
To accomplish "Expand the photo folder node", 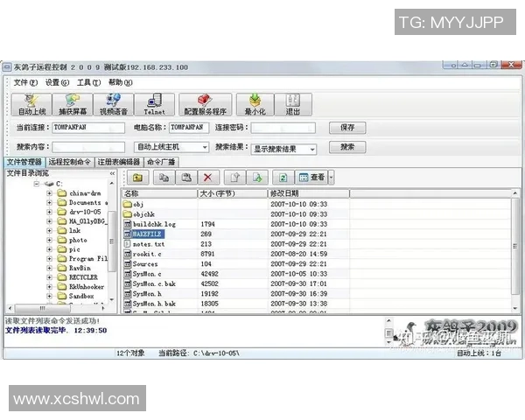I will (49, 240).
